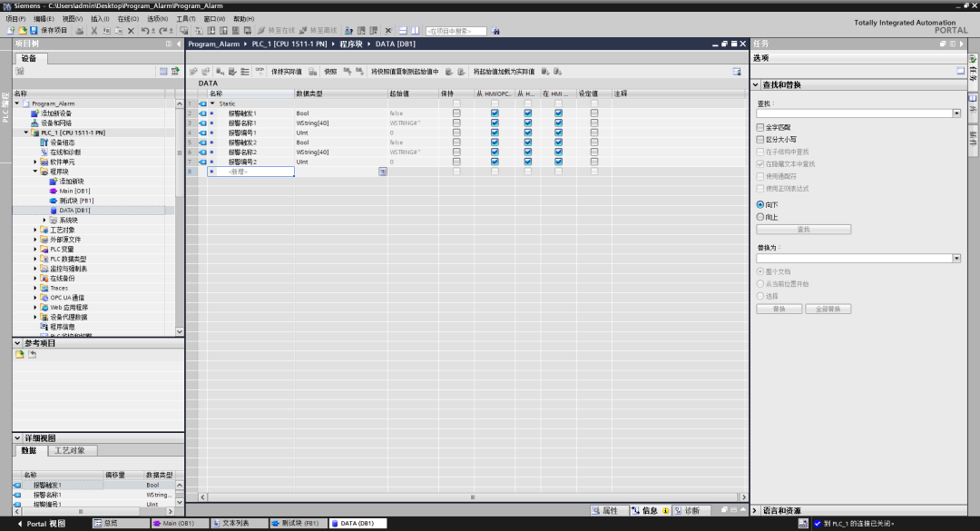Select DATA [DB1] in the project tree
The height and width of the screenshot is (531, 980).
click(x=74, y=211)
